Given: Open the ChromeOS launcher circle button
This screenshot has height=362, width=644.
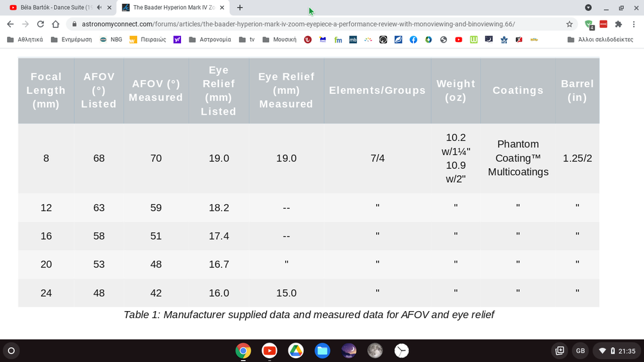Looking at the screenshot, I should click(x=11, y=351).
